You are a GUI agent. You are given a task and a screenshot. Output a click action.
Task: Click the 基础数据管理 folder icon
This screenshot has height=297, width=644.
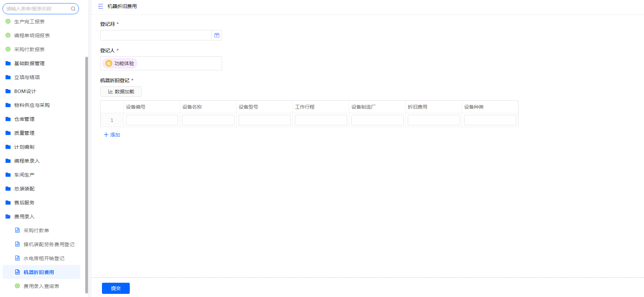(x=8, y=63)
